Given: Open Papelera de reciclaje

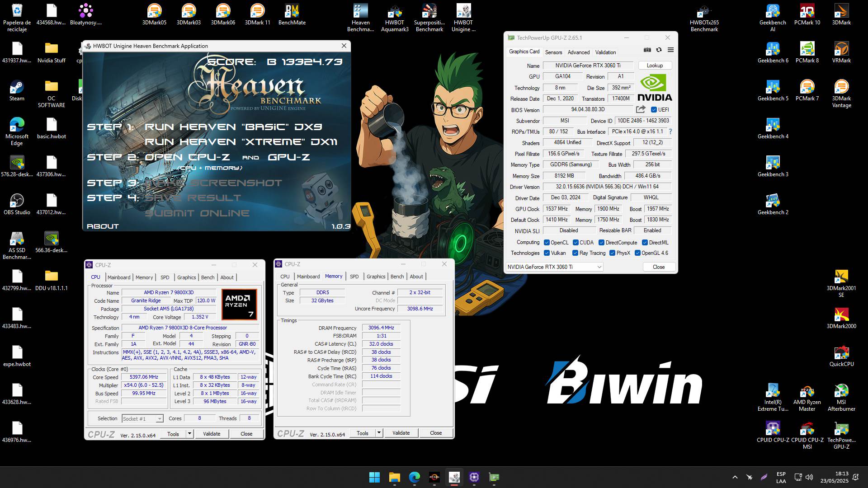Looking at the screenshot, I should [17, 18].
